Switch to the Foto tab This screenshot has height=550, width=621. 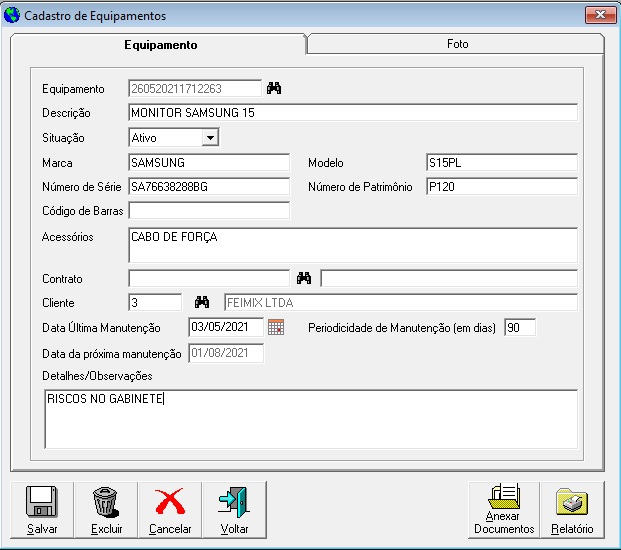[457, 44]
